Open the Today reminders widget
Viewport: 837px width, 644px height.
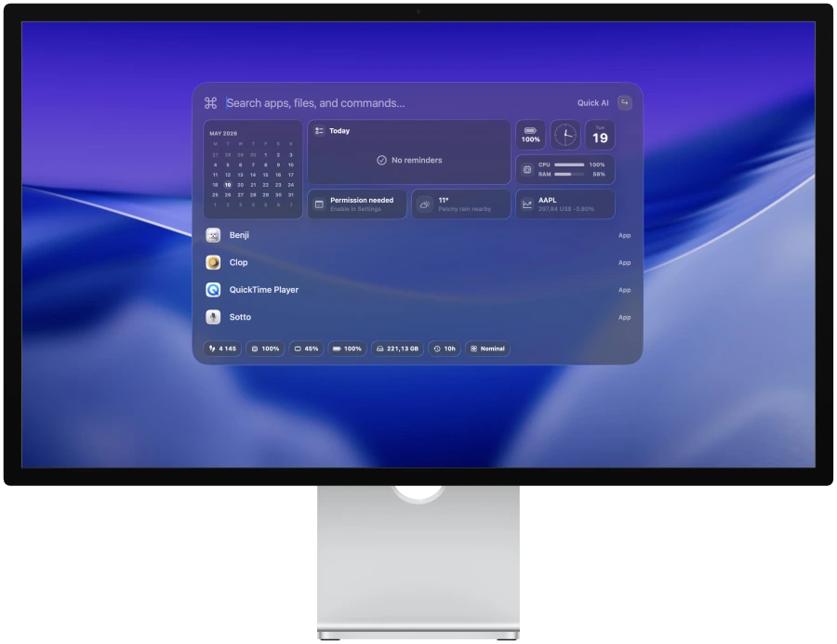coord(409,152)
